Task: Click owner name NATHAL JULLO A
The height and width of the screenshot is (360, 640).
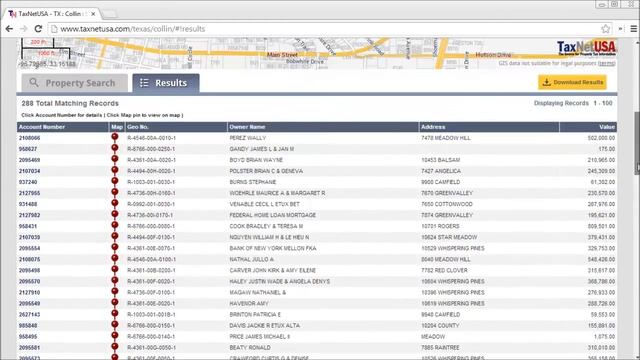Action: click(x=251, y=259)
